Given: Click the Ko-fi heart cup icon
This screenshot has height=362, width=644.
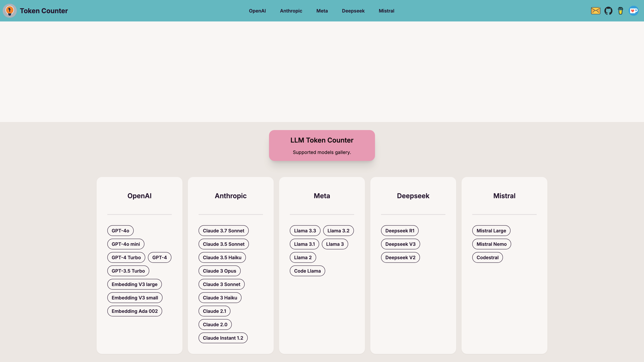Looking at the screenshot, I should (x=633, y=11).
